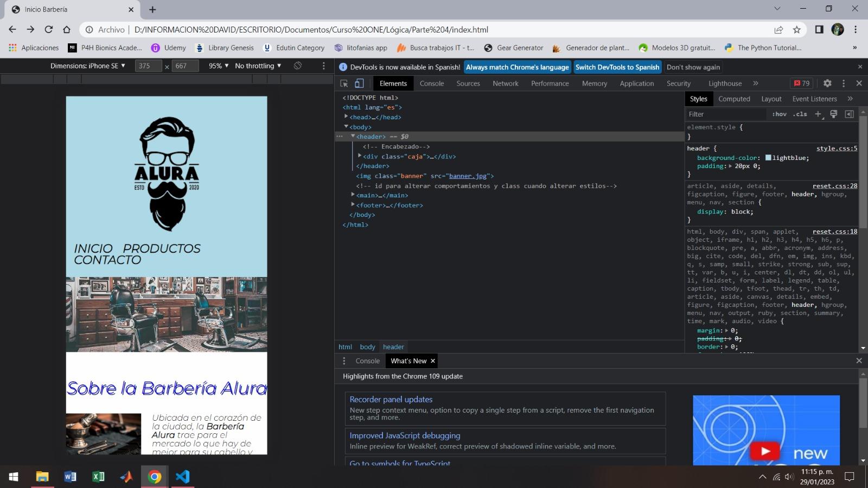Open a new browser tab

click(152, 9)
